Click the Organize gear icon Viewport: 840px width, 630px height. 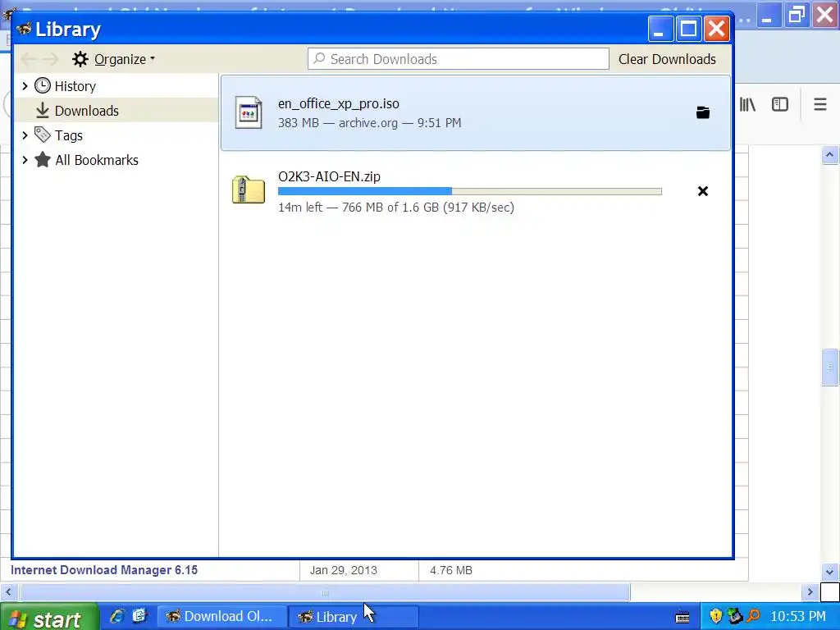click(80, 59)
